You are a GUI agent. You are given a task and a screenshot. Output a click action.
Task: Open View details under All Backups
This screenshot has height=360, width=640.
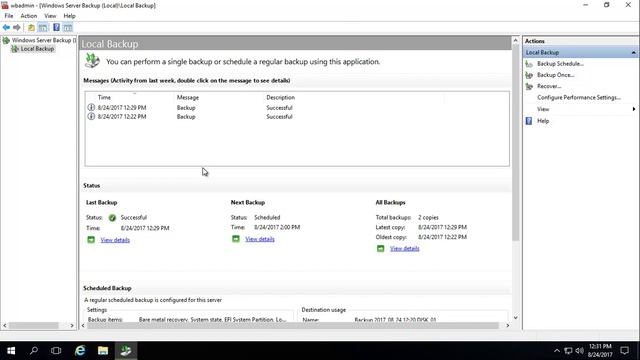tap(404, 249)
